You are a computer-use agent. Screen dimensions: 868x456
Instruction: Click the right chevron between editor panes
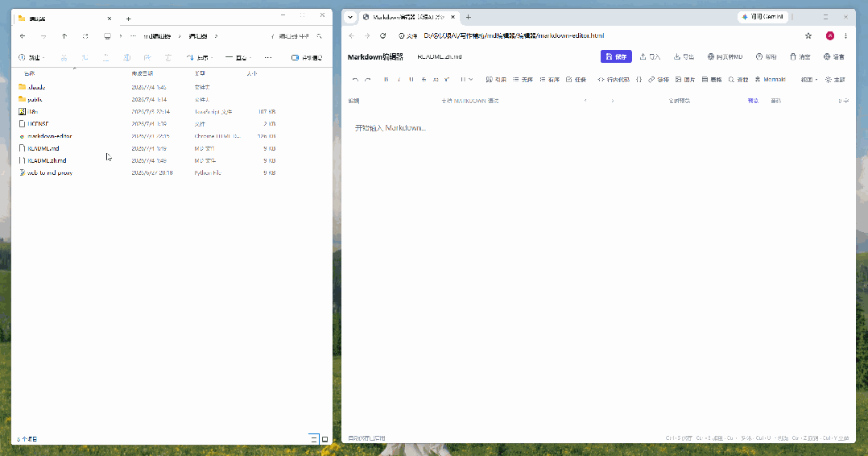612,101
